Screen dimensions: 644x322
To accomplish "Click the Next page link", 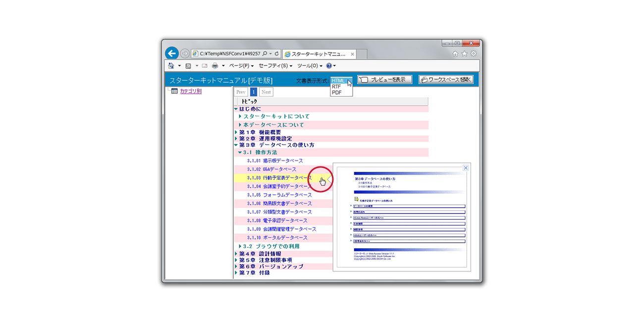I will click(x=266, y=92).
